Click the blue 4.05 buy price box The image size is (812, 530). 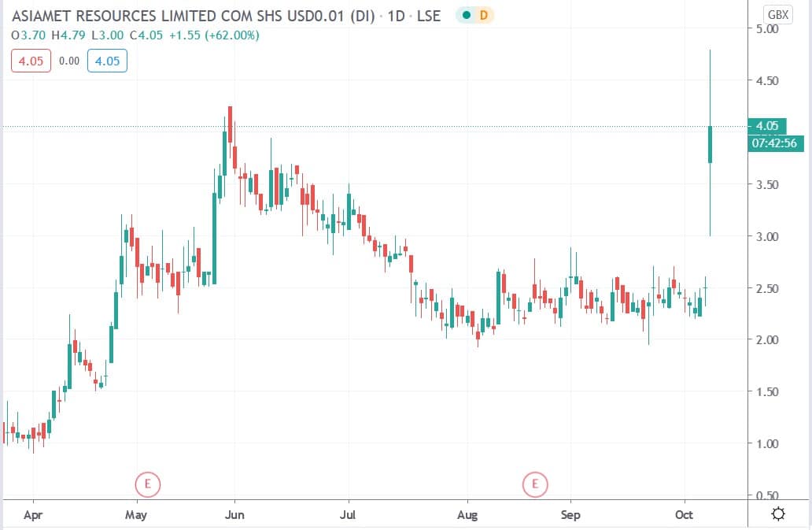107,61
